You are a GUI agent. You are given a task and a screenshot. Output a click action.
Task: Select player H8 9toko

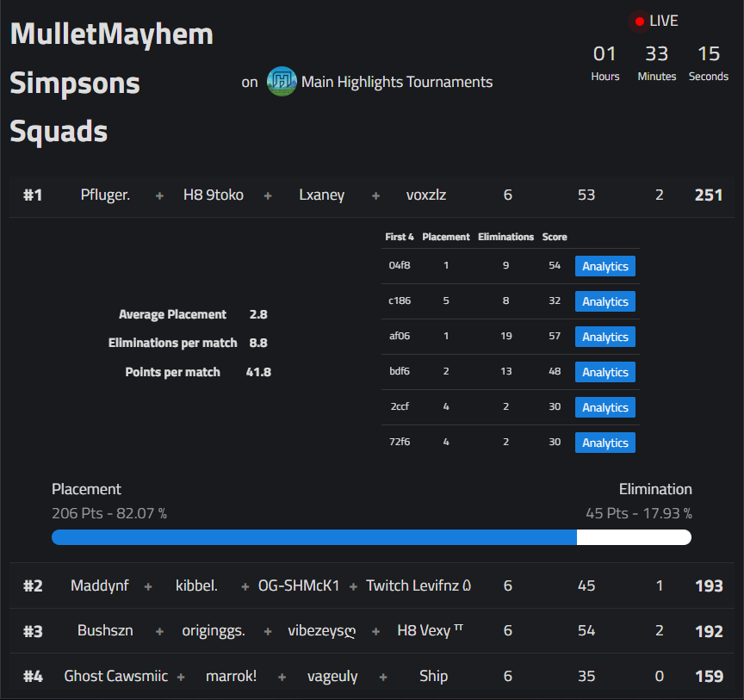click(x=214, y=195)
